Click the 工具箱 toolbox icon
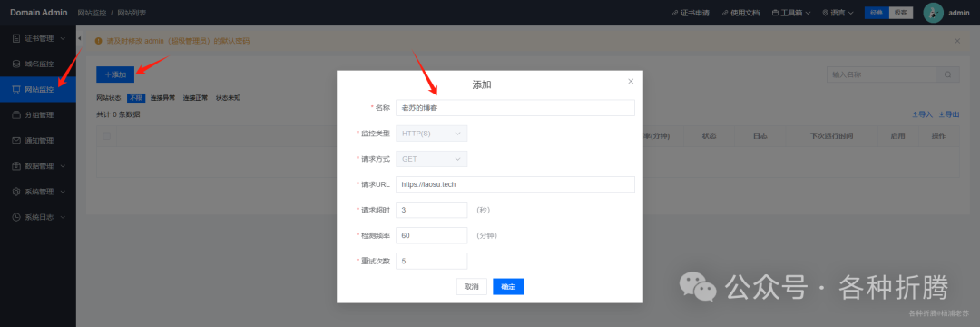Viewport: 980px width, 327px height. [x=775, y=13]
